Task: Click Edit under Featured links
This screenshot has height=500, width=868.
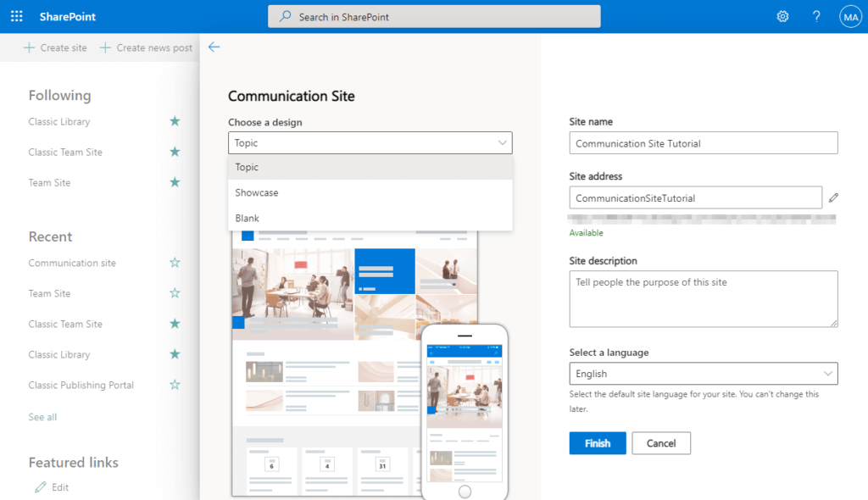Action: [x=60, y=487]
